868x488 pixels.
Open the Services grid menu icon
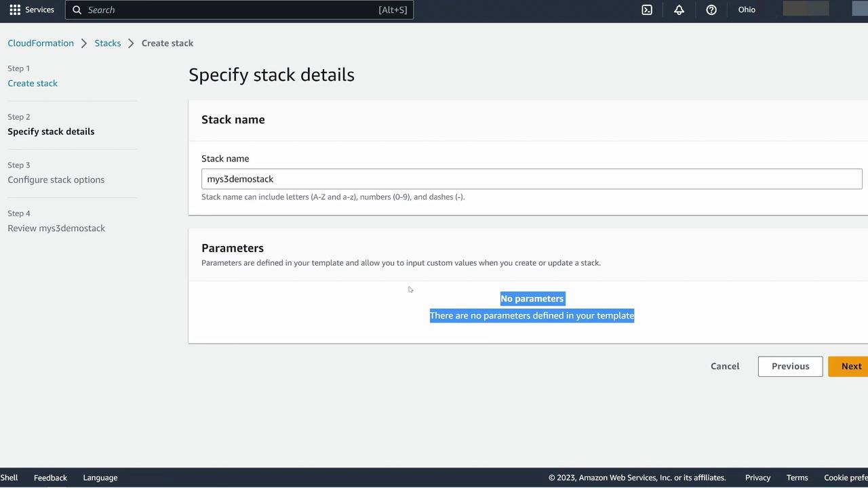(15, 9)
